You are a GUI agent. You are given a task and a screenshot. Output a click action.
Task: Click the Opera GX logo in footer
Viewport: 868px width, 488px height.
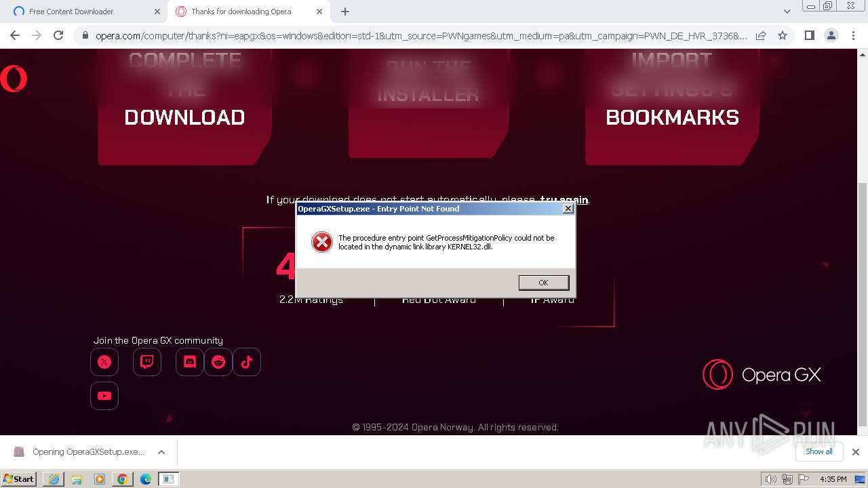[762, 374]
